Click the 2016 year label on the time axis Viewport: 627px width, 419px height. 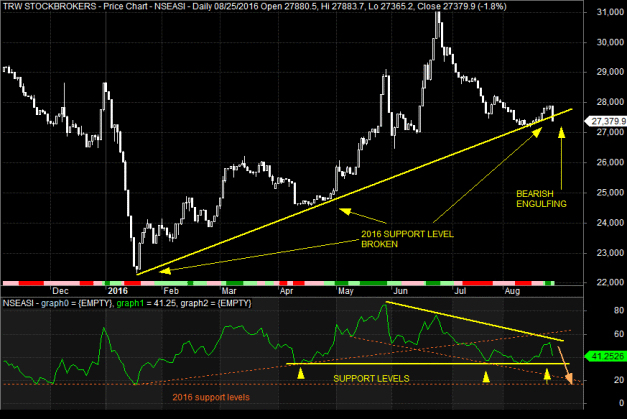tap(118, 291)
